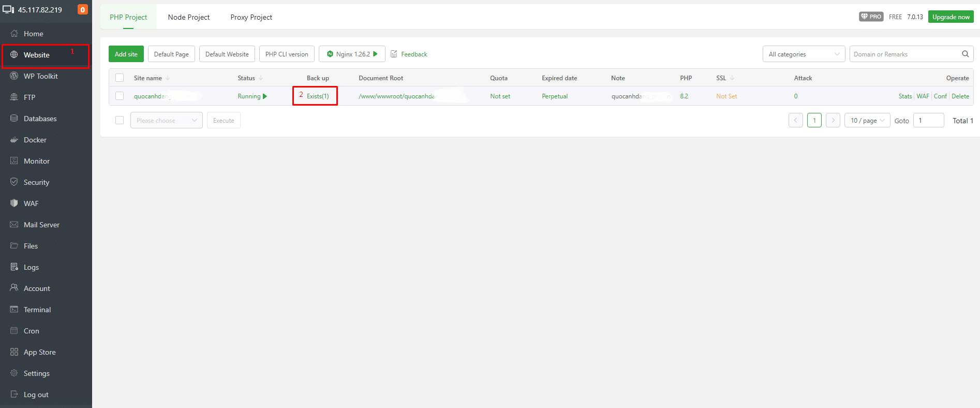The image size is (980, 408).
Task: Open the 10 / page size dropdown
Action: (x=867, y=121)
